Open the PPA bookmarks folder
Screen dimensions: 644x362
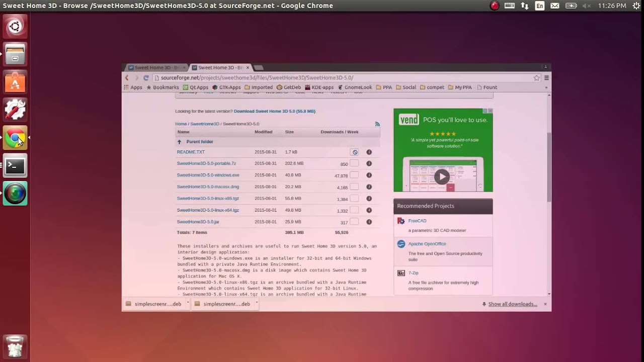(x=384, y=87)
